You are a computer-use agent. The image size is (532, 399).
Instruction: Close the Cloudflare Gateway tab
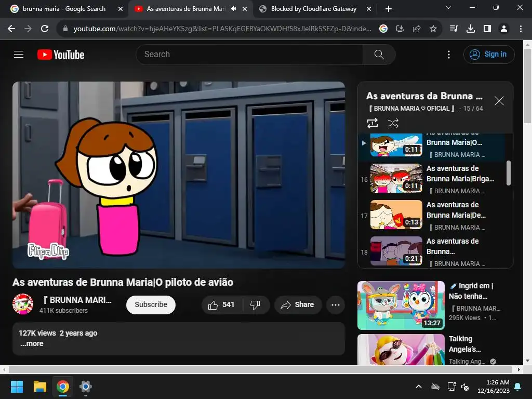click(369, 9)
